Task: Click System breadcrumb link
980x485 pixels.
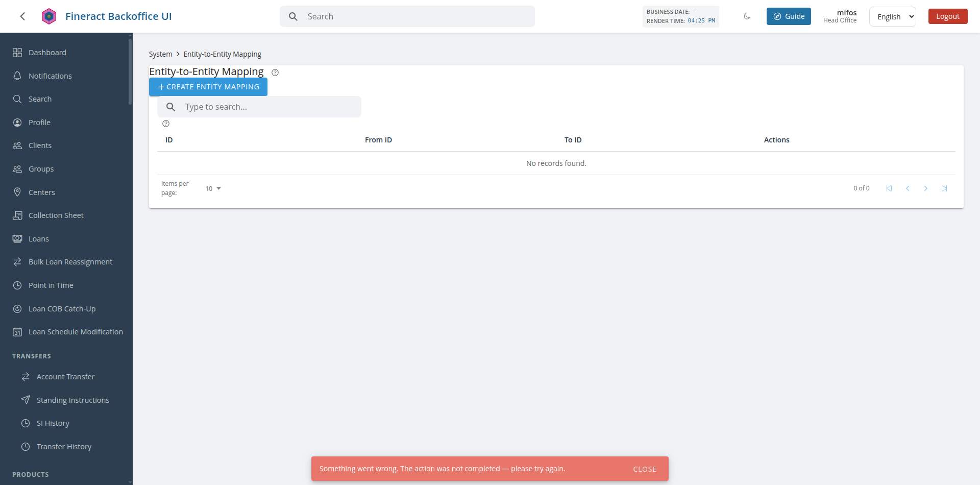Action: click(160, 54)
